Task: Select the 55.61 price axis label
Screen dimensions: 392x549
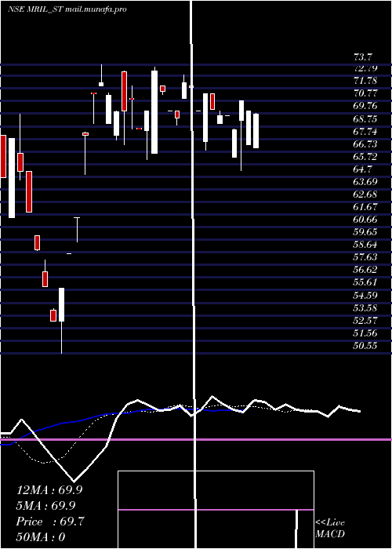Action: (365, 282)
